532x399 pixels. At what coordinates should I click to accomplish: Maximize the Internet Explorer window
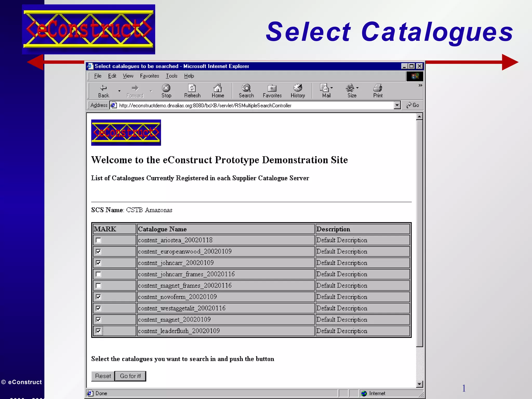(411, 66)
